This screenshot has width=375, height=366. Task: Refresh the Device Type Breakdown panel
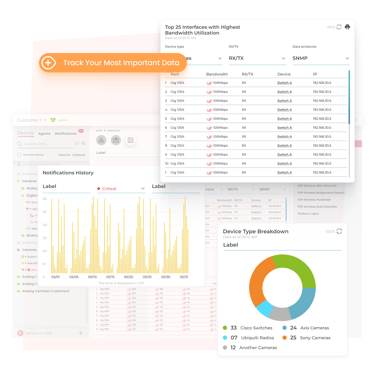click(339, 231)
